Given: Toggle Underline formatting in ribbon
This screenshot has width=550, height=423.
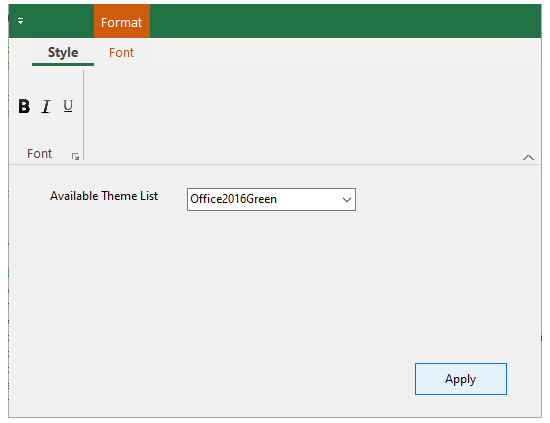Looking at the screenshot, I should point(68,106).
